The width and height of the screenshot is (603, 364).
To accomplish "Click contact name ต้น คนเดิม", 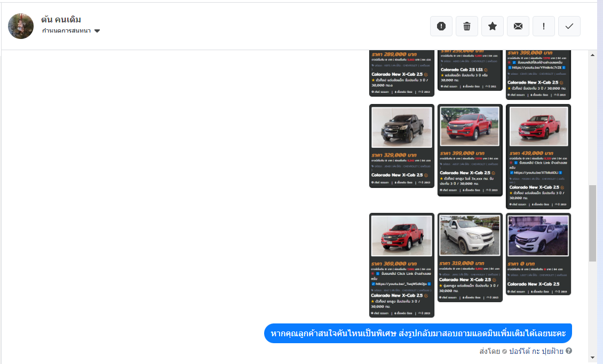I will tap(61, 20).
